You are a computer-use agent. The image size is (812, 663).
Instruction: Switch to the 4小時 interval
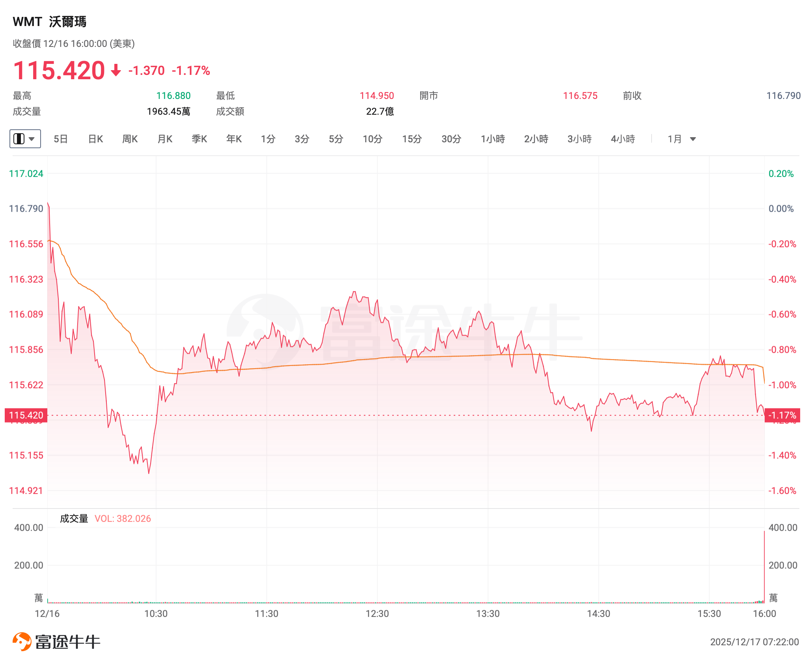point(623,139)
